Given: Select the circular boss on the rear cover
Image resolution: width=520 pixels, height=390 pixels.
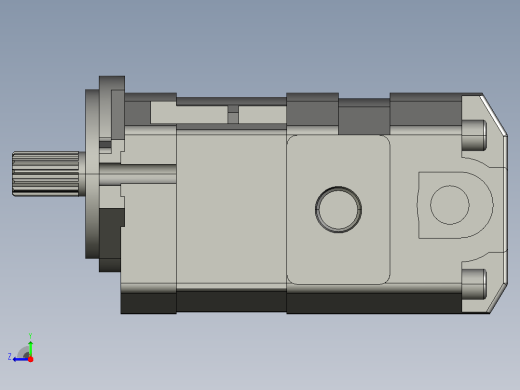Looking at the screenshot, I should point(450,205).
